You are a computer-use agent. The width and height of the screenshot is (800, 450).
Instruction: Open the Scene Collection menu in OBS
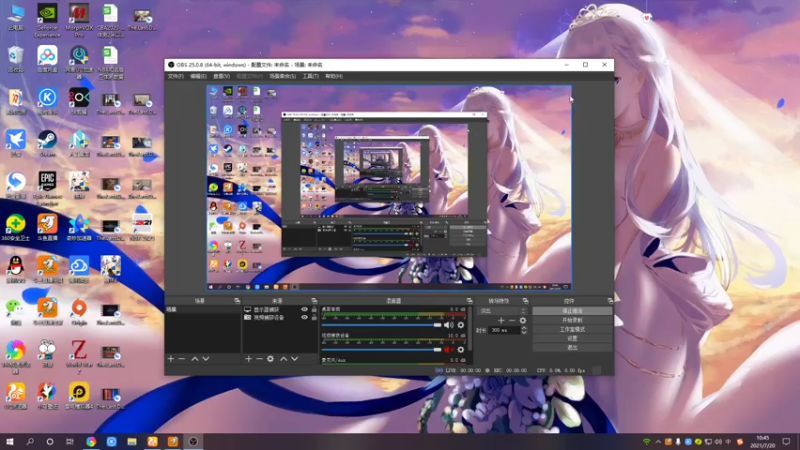(x=282, y=76)
